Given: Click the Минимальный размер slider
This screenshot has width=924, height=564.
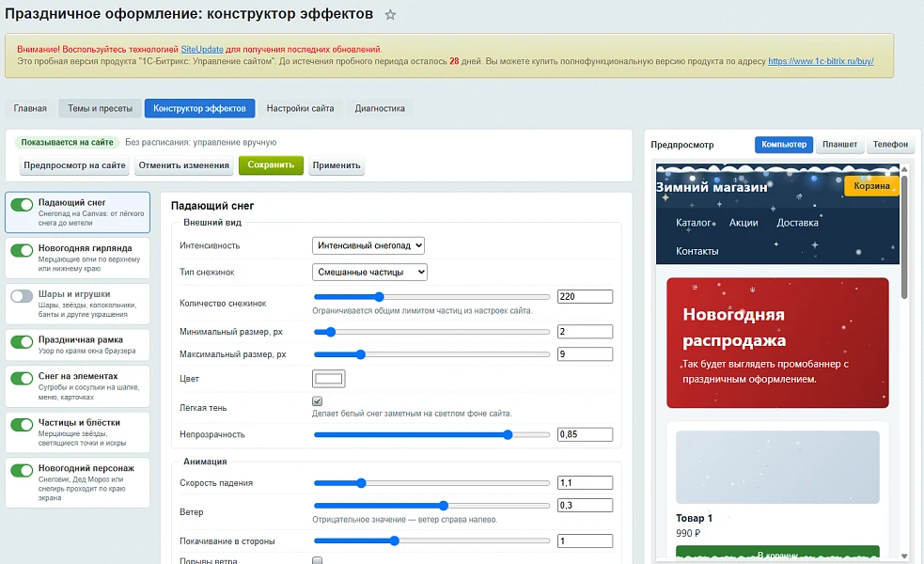Looking at the screenshot, I should (x=431, y=333).
